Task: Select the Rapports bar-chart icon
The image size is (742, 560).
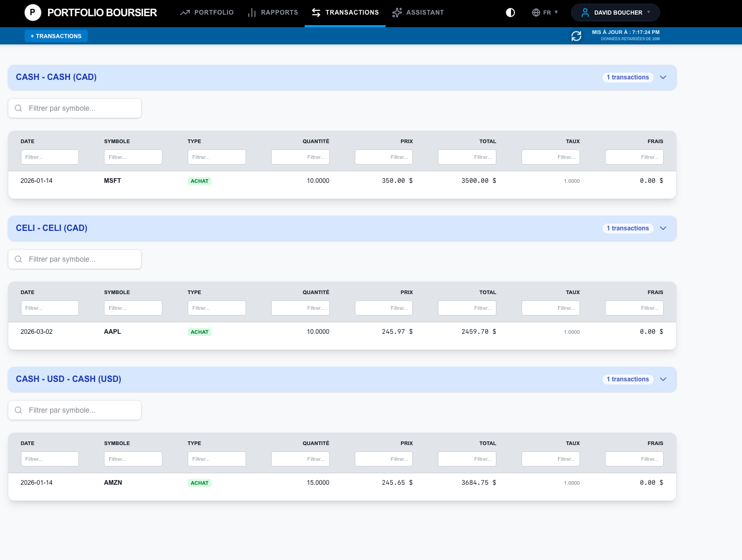Action: pos(252,12)
